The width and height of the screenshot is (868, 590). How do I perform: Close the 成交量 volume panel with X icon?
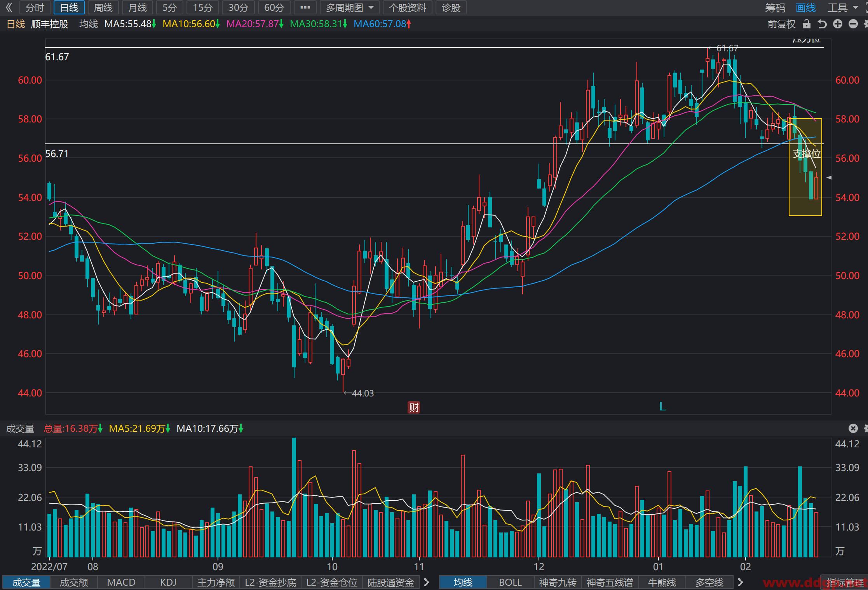tap(853, 428)
